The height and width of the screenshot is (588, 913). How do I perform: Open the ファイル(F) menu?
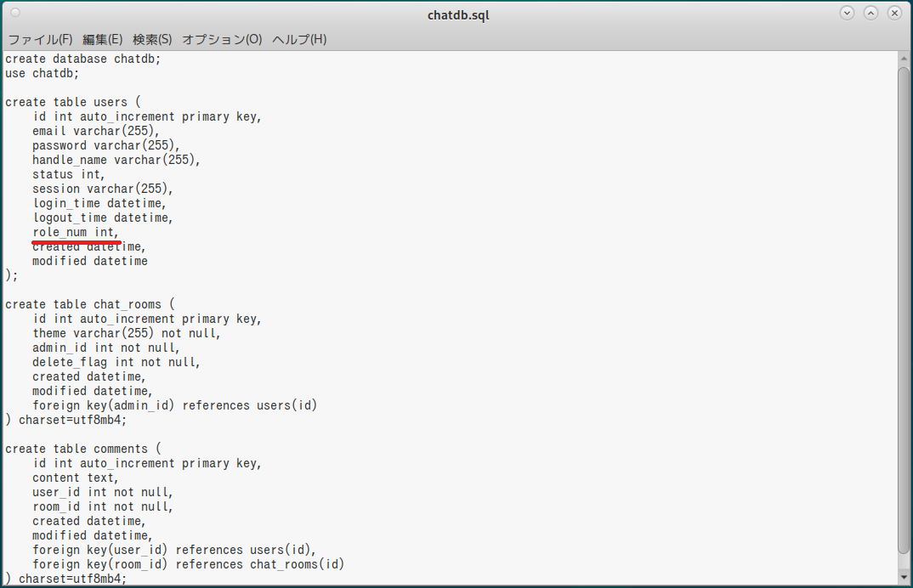coord(40,39)
